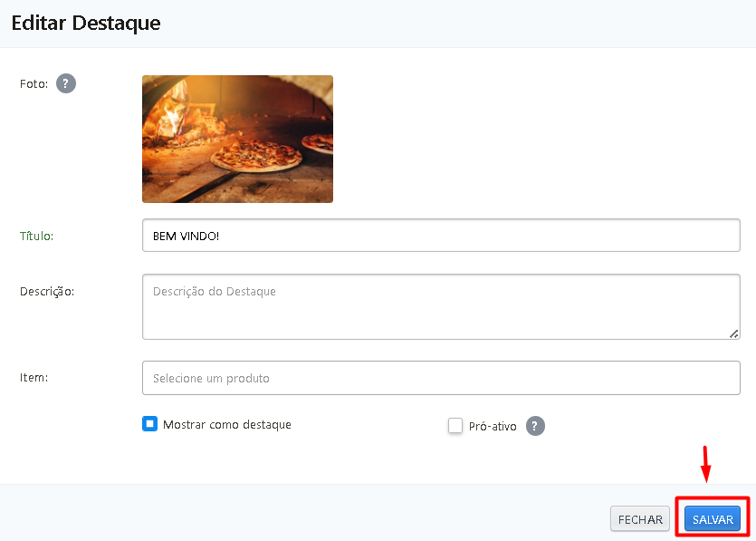Click the "Foto:" field label
This screenshot has height=541, width=756.
pyautogui.click(x=33, y=83)
